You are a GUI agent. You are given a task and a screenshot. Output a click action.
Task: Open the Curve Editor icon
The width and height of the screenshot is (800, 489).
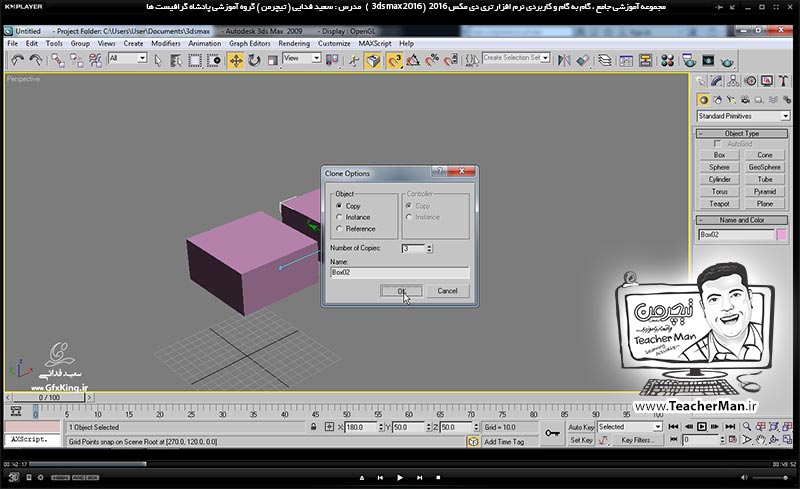coord(626,61)
